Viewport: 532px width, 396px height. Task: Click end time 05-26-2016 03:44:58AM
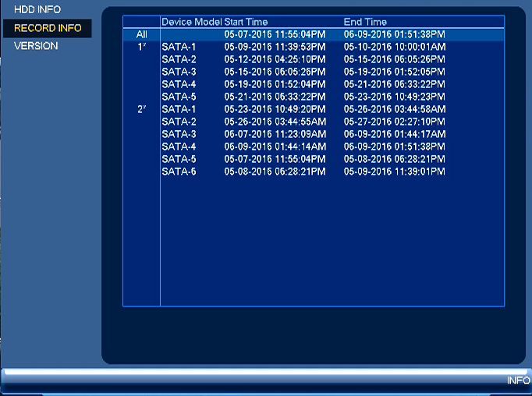coord(395,109)
